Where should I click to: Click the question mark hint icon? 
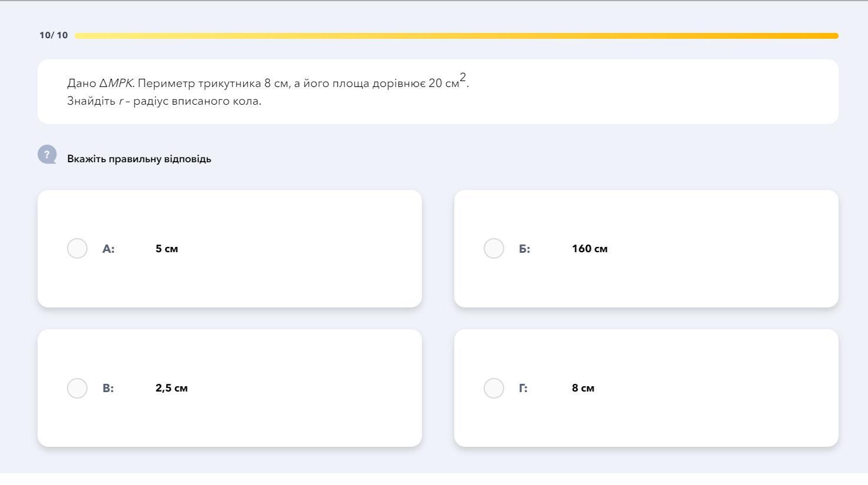(47, 155)
